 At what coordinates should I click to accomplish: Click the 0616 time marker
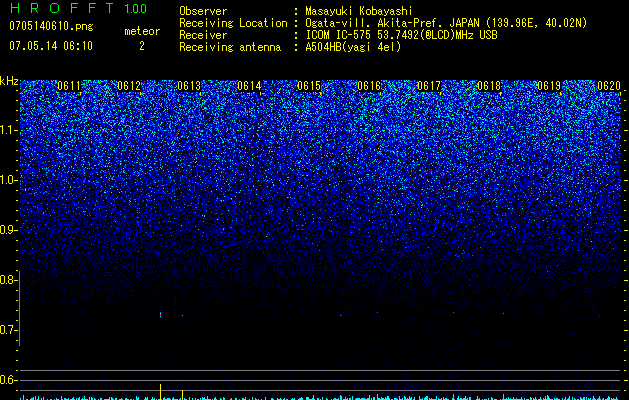coord(369,86)
